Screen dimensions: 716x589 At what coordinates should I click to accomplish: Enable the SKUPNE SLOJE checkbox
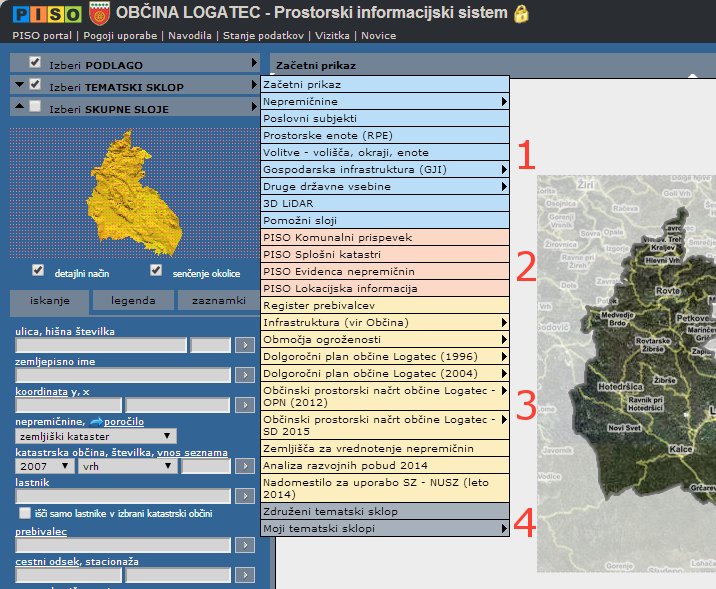pos(36,108)
